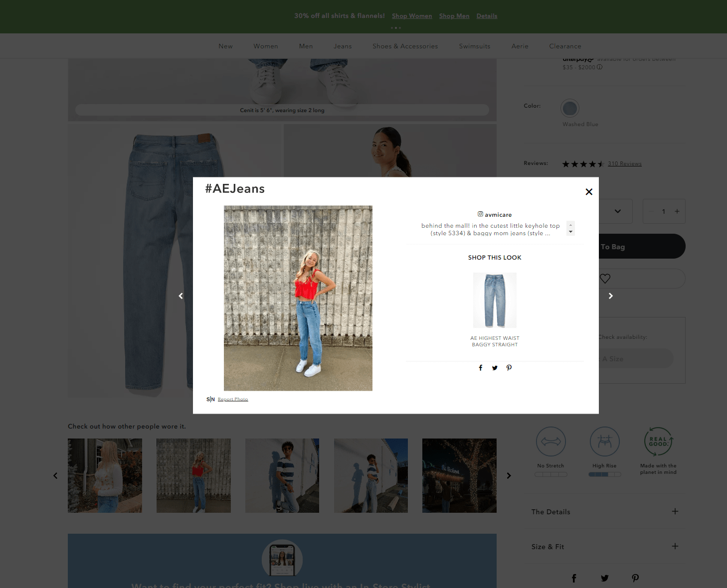This screenshot has width=727, height=588.
Task: Click the Report Photo link
Action: (233, 399)
